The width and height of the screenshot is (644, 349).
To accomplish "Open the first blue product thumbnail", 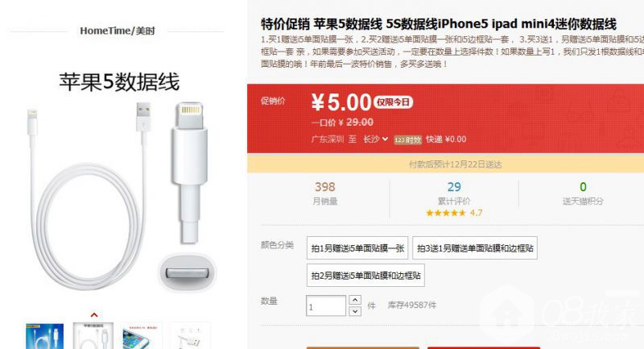I will point(44,336).
